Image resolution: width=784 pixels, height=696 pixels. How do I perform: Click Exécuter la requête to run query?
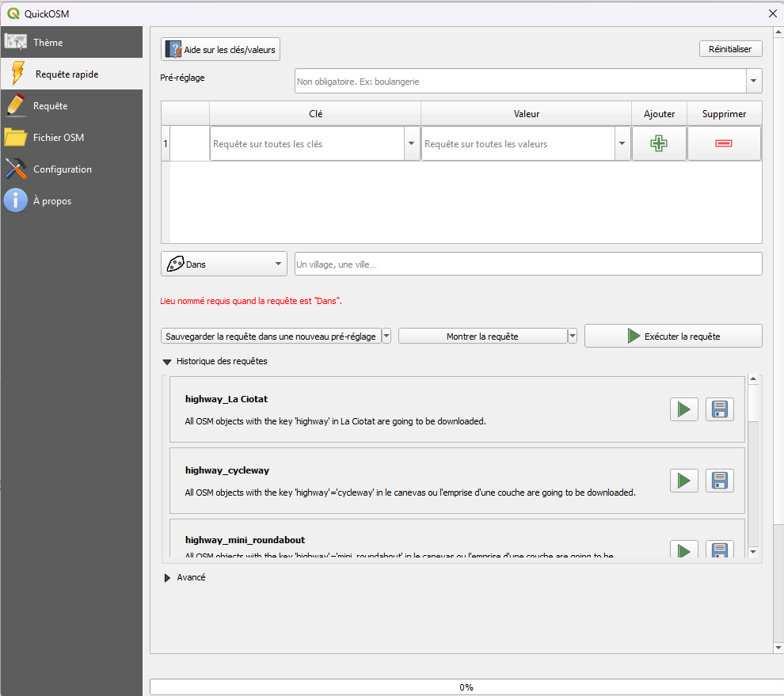tap(673, 336)
